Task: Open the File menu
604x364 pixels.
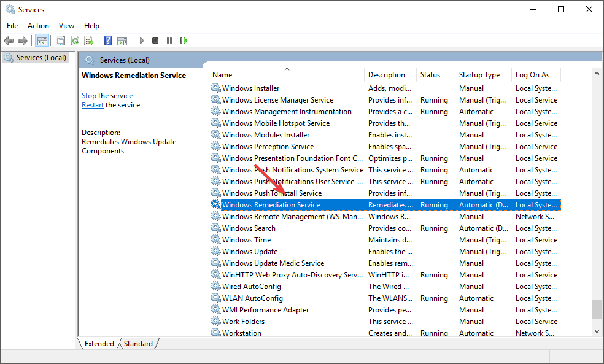Action: point(12,25)
